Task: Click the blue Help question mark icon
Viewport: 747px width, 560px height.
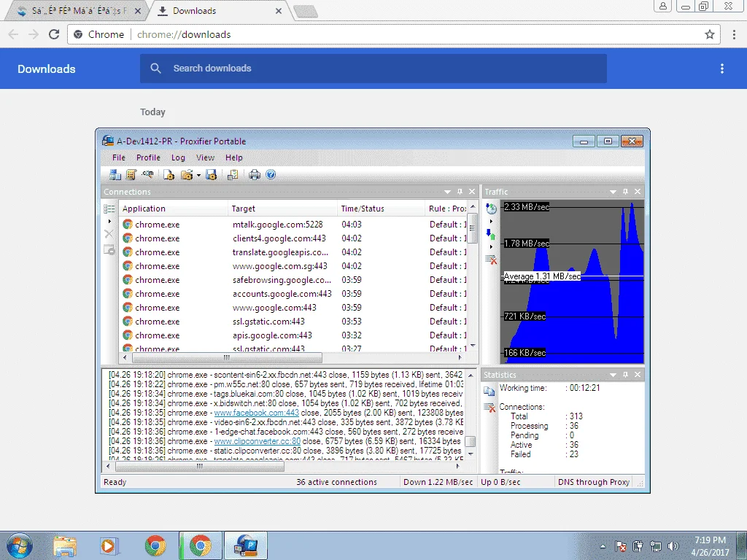Action: click(x=271, y=175)
